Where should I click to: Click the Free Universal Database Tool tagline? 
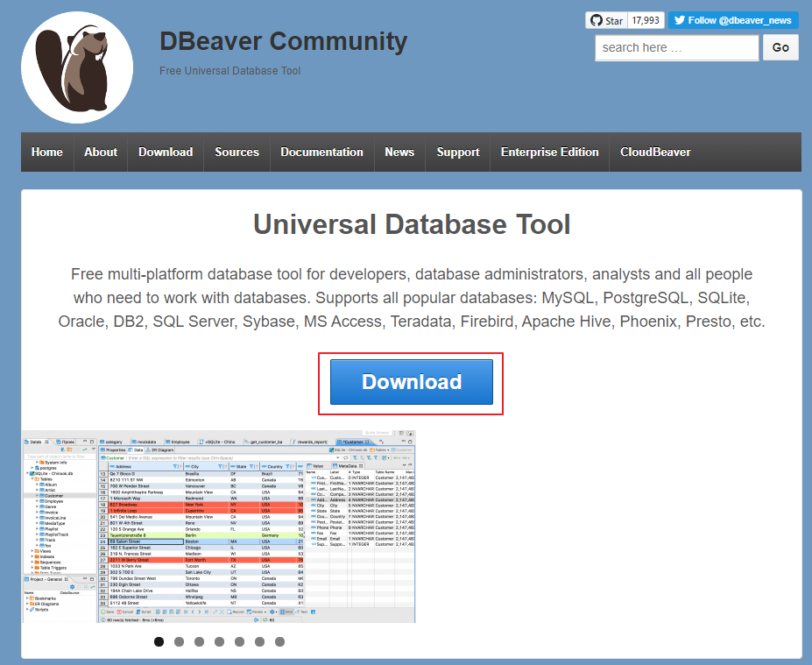[x=229, y=70]
